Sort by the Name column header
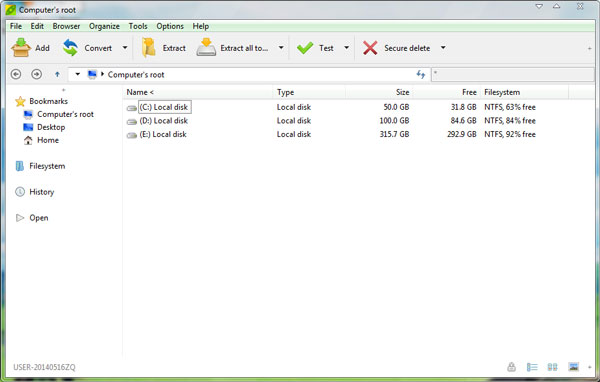This screenshot has width=600, height=382. click(197, 92)
